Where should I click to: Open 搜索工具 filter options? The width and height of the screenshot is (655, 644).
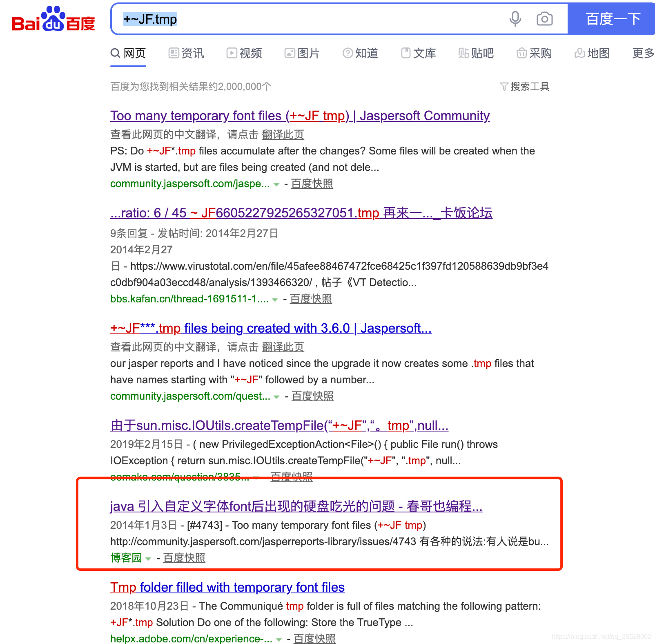525,87
